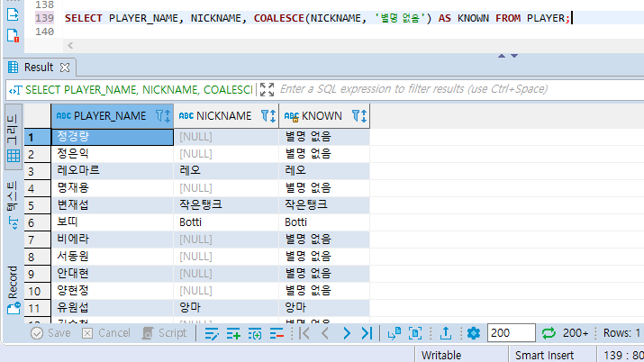Viewport: 644px width, 362px height.
Task: Click the fetch size field showing 200
Action: (511, 333)
